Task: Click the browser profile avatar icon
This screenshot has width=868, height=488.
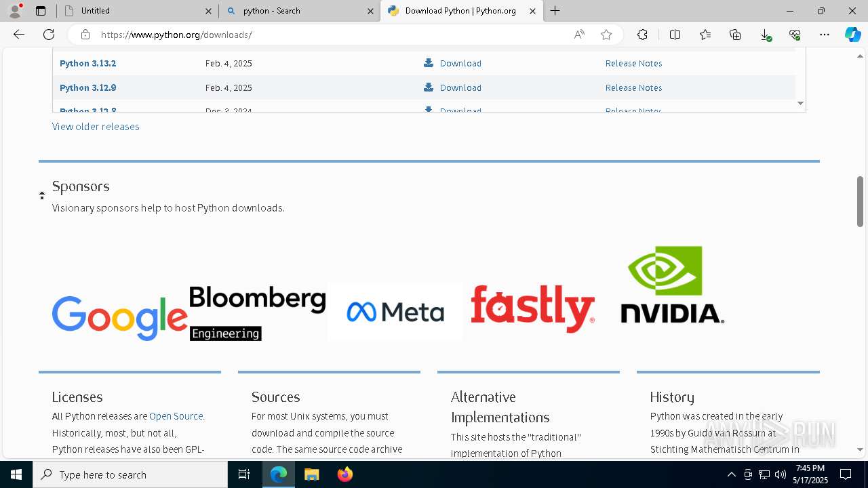Action: pyautogui.click(x=15, y=11)
